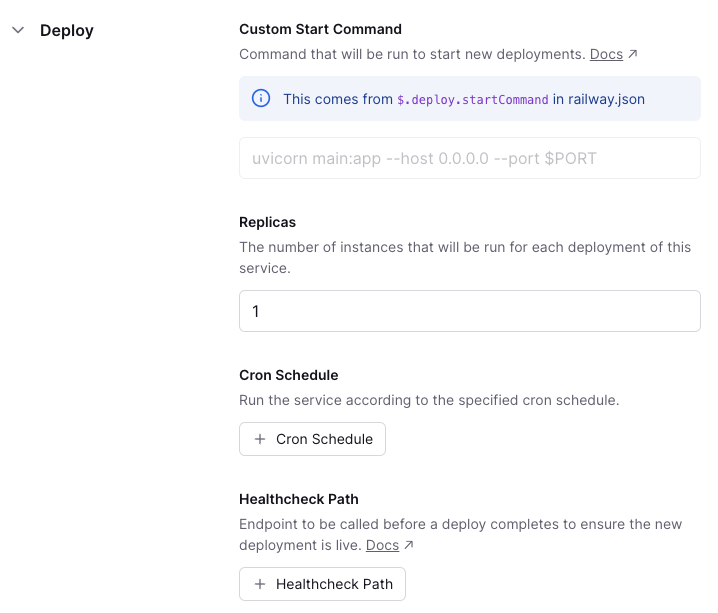Image resolution: width=718 pixels, height=613 pixels.
Task: Click the Cron Schedule heading
Action: click(x=288, y=375)
